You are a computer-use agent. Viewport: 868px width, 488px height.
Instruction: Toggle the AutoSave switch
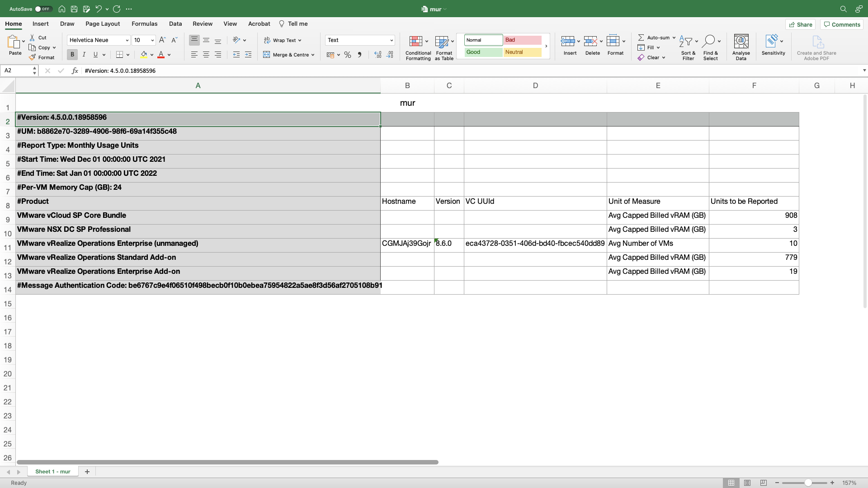(x=43, y=9)
